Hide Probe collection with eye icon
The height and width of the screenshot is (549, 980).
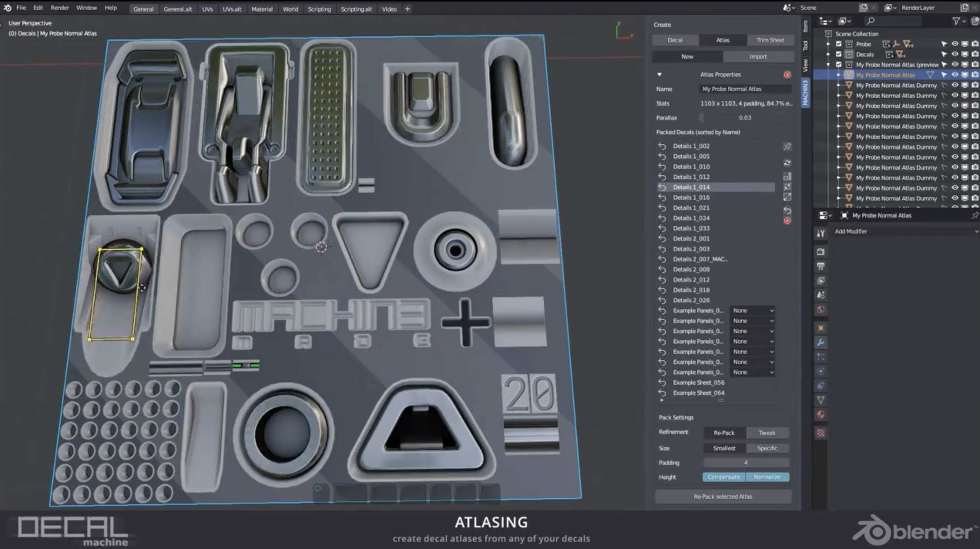point(955,44)
